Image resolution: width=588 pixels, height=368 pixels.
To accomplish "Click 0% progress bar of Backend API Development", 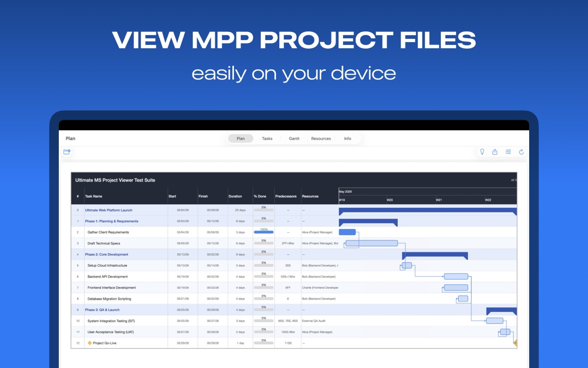I will tap(264, 276).
